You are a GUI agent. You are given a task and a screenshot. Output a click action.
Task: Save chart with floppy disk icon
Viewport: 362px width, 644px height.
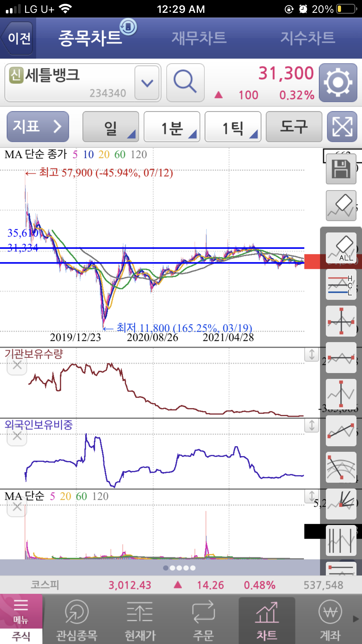(x=341, y=169)
